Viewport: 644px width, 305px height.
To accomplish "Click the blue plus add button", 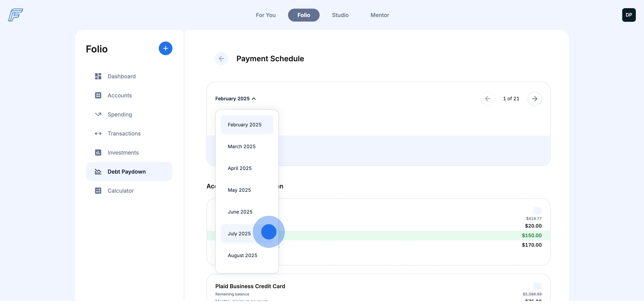I will (165, 49).
